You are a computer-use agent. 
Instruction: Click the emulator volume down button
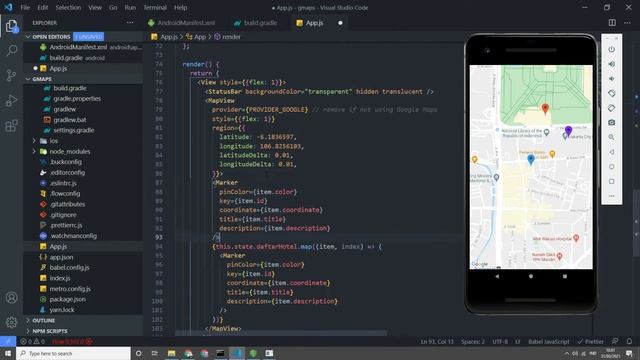(611, 79)
